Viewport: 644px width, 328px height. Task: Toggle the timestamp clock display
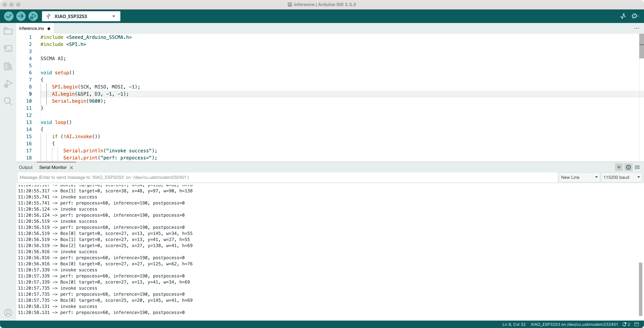[x=628, y=168]
